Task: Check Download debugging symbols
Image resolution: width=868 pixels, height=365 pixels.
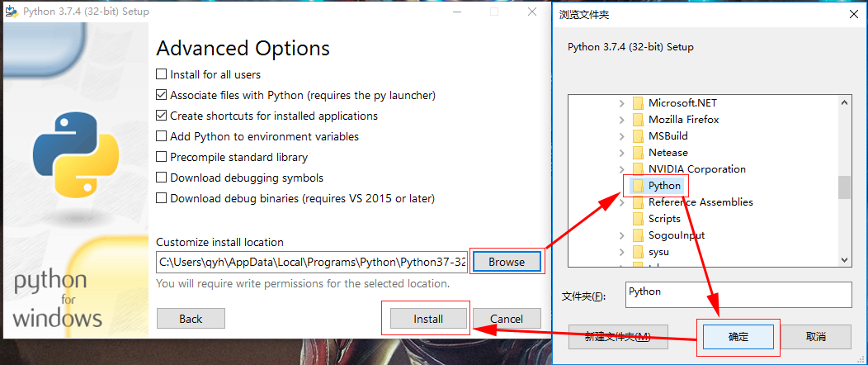Action: click(161, 178)
